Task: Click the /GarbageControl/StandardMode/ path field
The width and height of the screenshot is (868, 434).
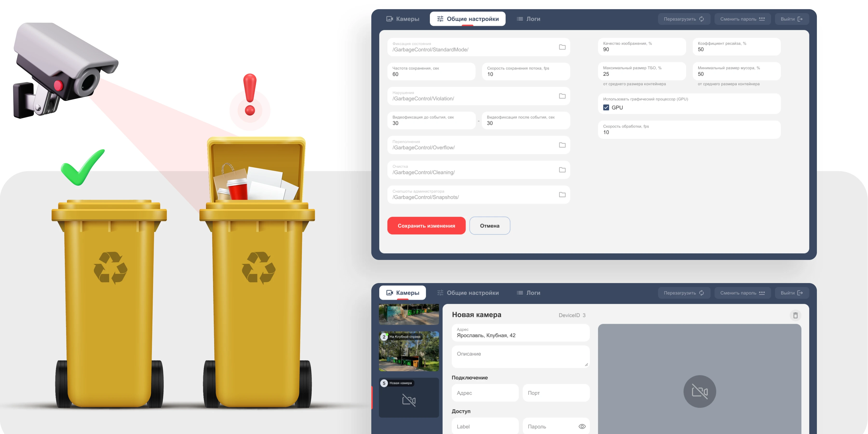Action: (x=479, y=47)
